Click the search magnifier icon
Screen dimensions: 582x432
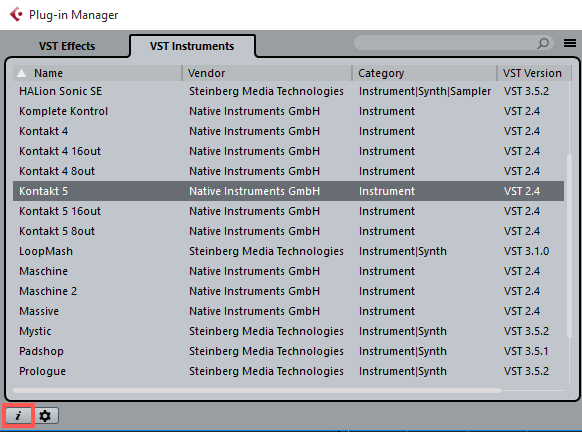tap(543, 43)
